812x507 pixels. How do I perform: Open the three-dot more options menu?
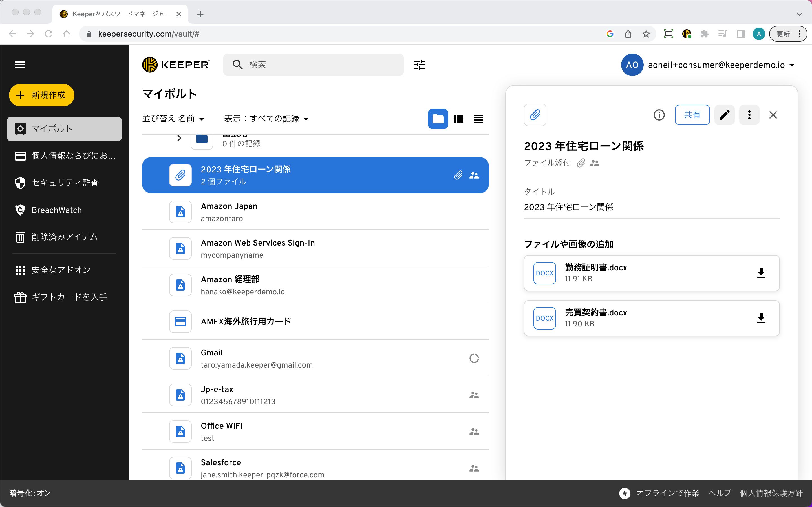pyautogui.click(x=749, y=115)
